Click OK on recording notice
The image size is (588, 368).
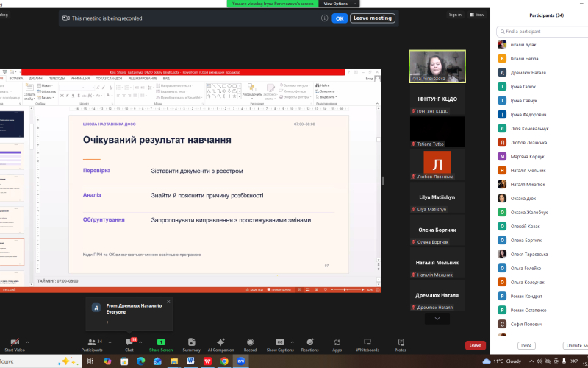pos(340,18)
